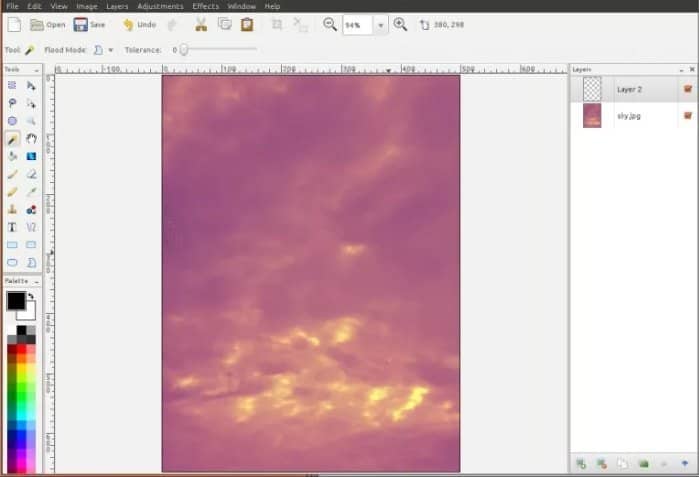
Task: Collapse the Palette panel
Action: point(37,282)
